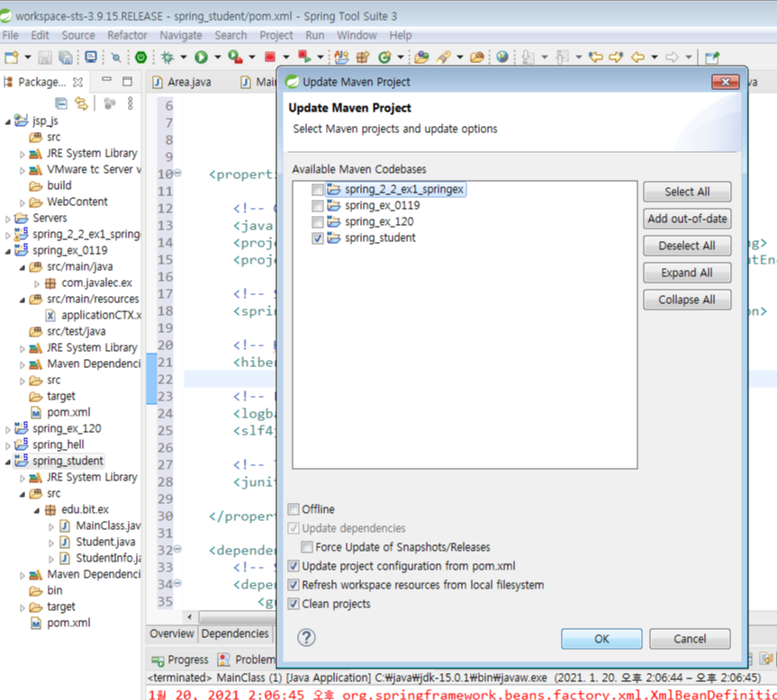Open the Refactor menu
The width and height of the screenshot is (777, 700).
tap(127, 35)
